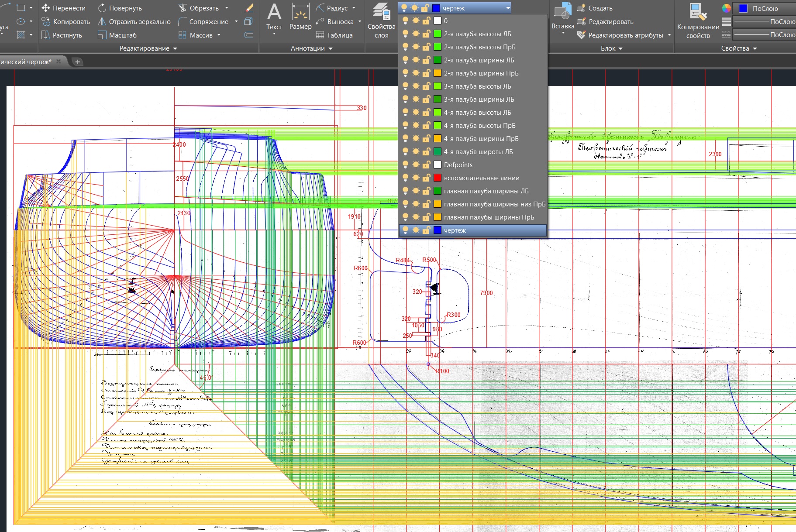This screenshot has height=532, width=796.
Task: Toggle freeze sun icon on вспомогательные линии layer
Action: pyautogui.click(x=415, y=178)
